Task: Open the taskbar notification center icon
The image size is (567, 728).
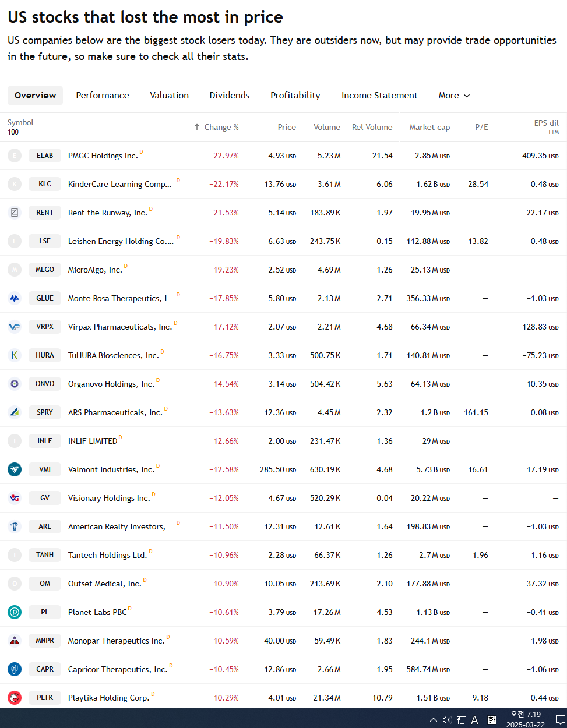Action: tap(560, 720)
